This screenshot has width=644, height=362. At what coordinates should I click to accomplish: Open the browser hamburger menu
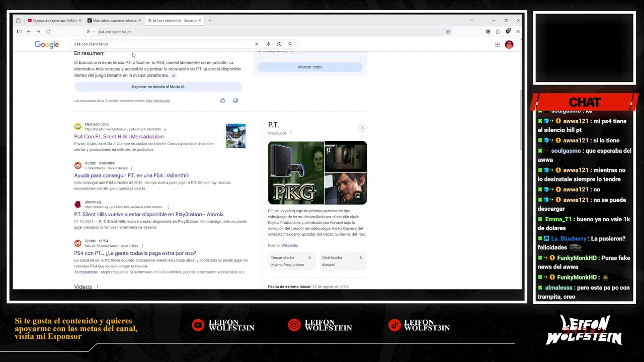(x=518, y=32)
